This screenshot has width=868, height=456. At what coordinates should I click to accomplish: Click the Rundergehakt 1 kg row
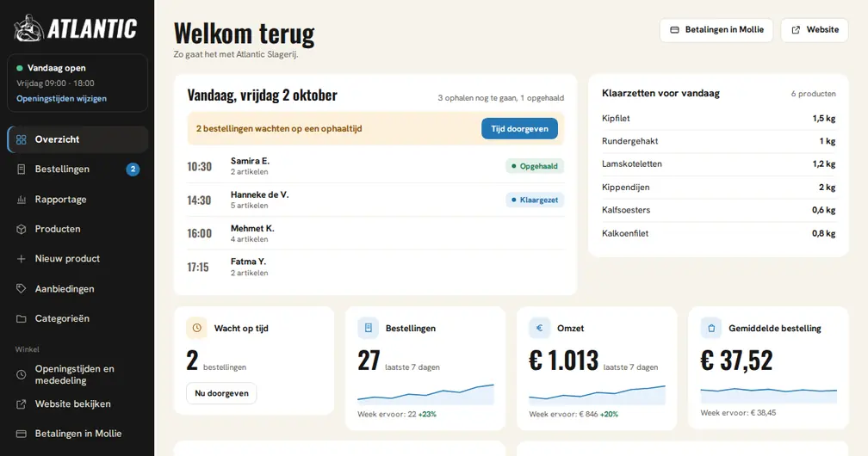[x=718, y=141]
